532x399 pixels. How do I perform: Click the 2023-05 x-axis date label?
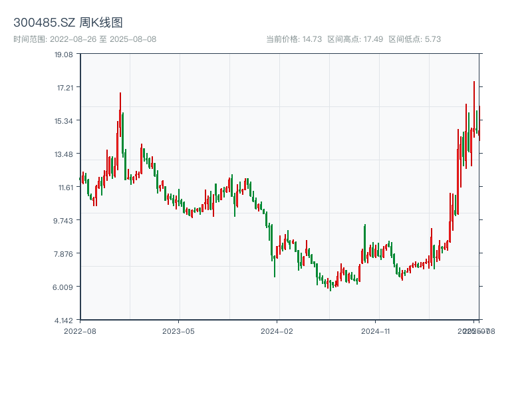coord(179,331)
